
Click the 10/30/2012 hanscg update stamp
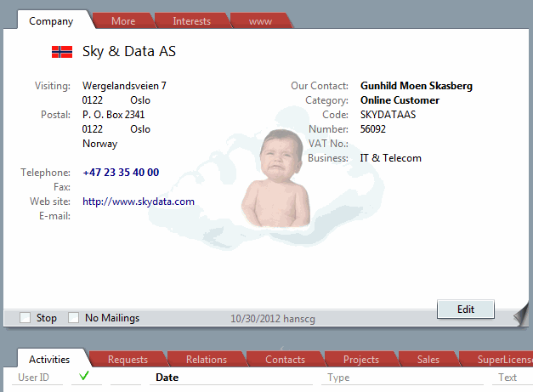pyautogui.click(x=273, y=319)
